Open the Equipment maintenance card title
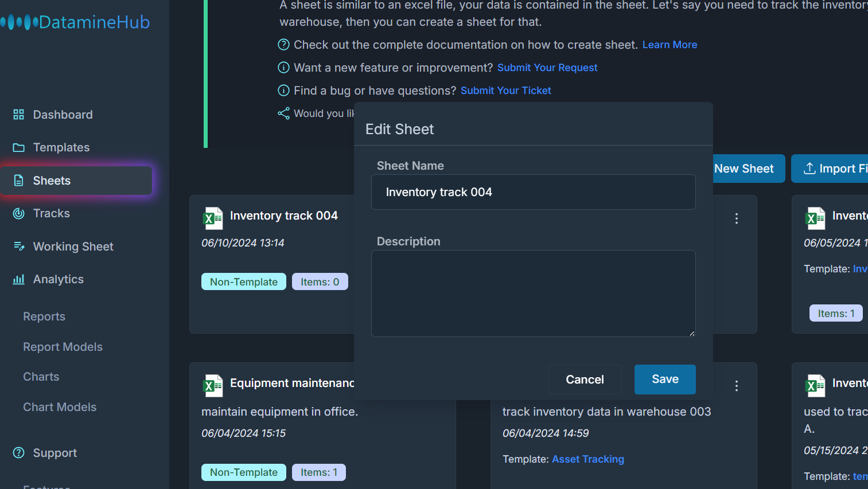868x489 pixels. (292, 383)
